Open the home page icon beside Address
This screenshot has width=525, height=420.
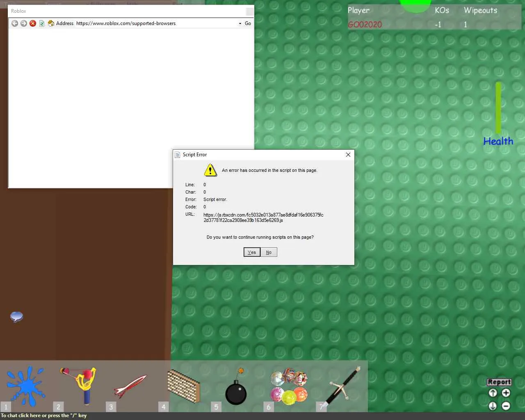point(51,23)
